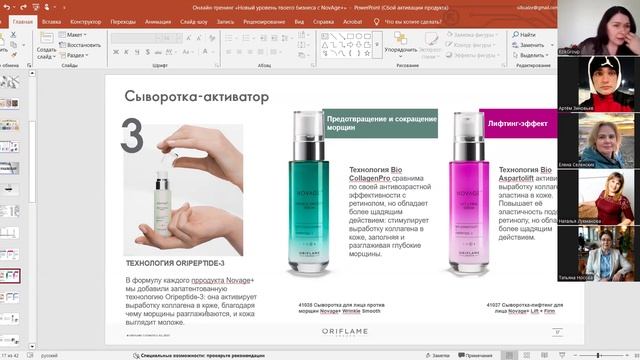This screenshot has width=640, height=360.
Task: Toggle strikethrough abc formatting
Action: (158, 52)
